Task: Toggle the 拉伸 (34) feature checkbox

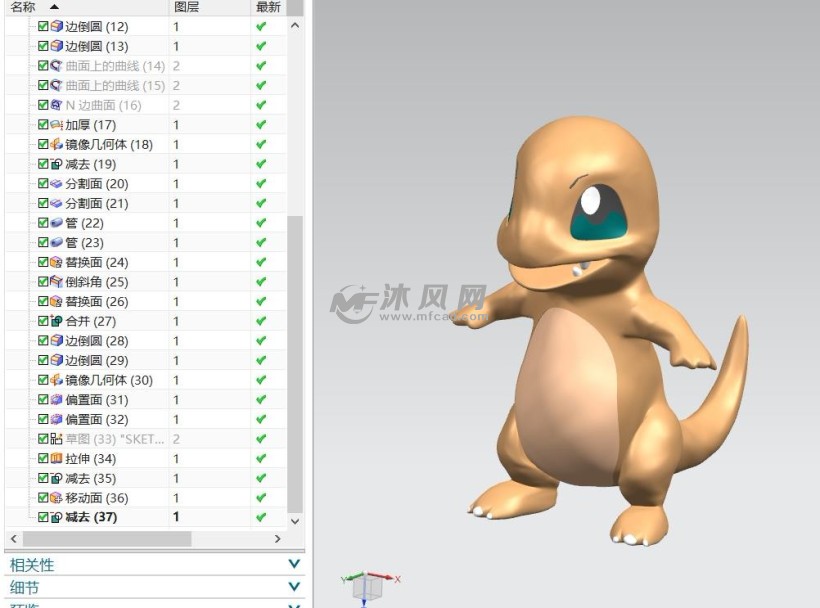Action: [43, 458]
